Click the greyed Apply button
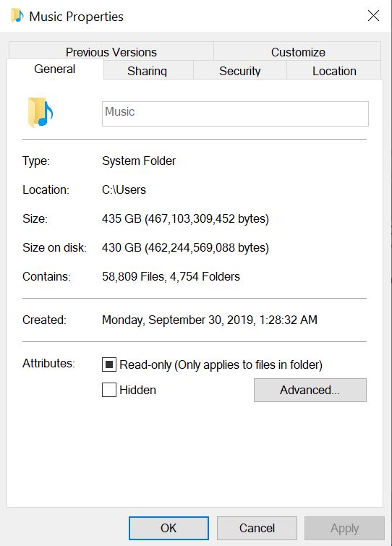392x546 pixels. click(345, 528)
